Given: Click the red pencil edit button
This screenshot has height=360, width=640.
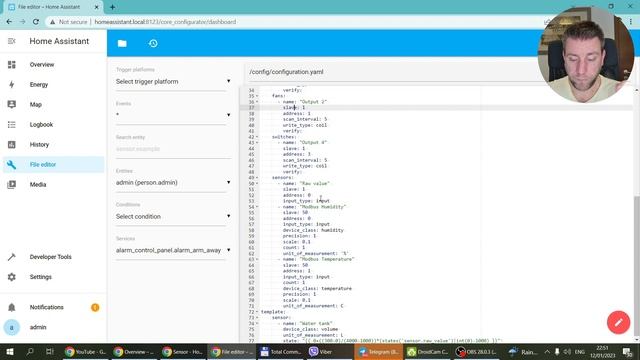Looking at the screenshot, I should tap(618, 322).
